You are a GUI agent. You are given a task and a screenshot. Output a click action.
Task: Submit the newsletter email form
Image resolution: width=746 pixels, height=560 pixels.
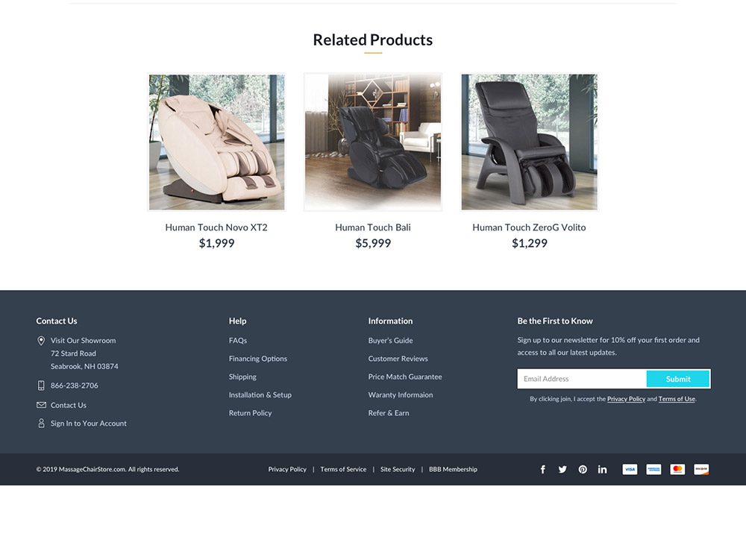pos(678,379)
